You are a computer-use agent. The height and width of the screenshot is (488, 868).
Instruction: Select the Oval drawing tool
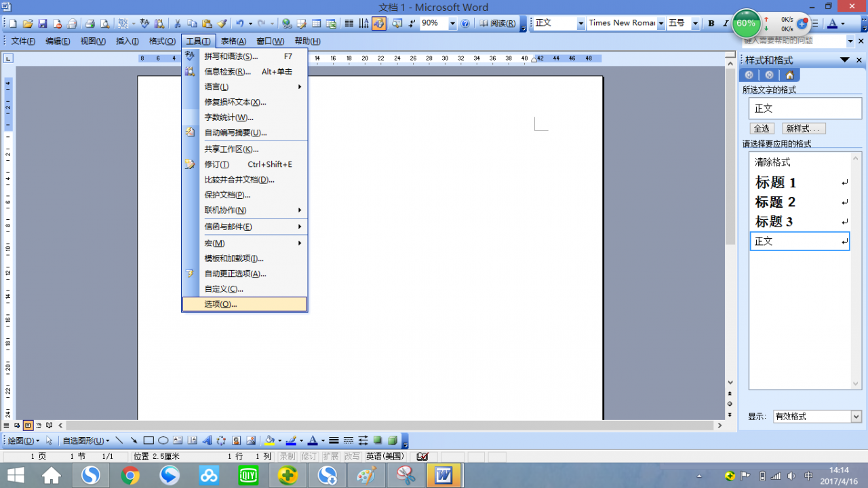pos(163,440)
